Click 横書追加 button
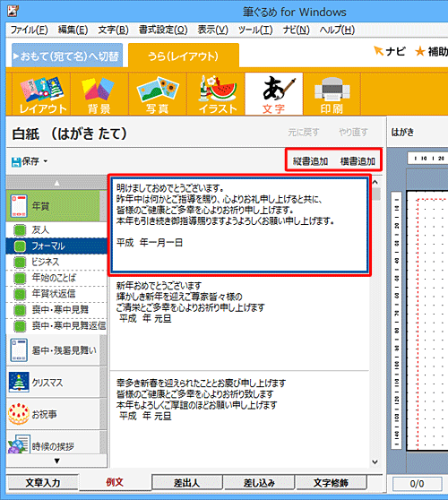Image resolution: width=448 pixels, height=500 pixels. tap(358, 161)
